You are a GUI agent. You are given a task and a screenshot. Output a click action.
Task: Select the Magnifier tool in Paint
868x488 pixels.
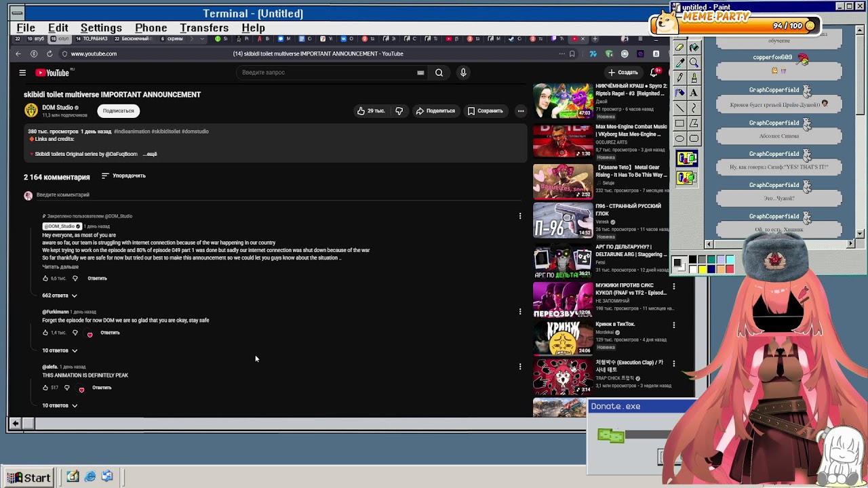(x=694, y=62)
